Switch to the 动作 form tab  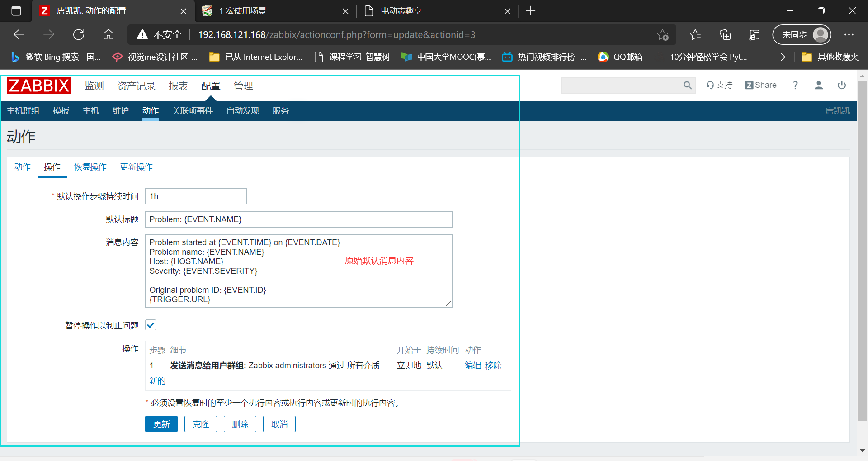22,167
